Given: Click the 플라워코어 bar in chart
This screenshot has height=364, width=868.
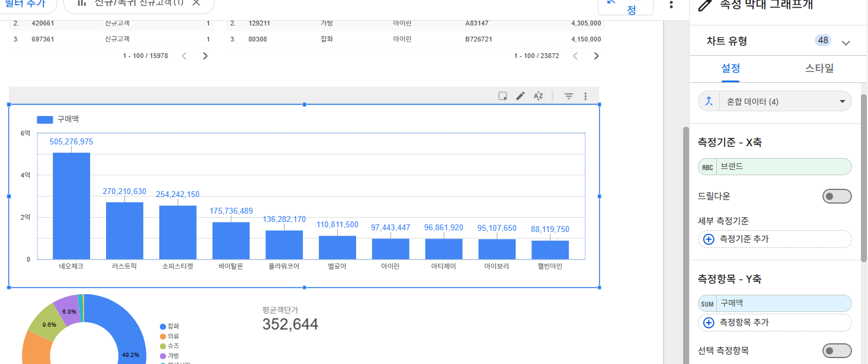Looking at the screenshot, I should pos(284,245).
